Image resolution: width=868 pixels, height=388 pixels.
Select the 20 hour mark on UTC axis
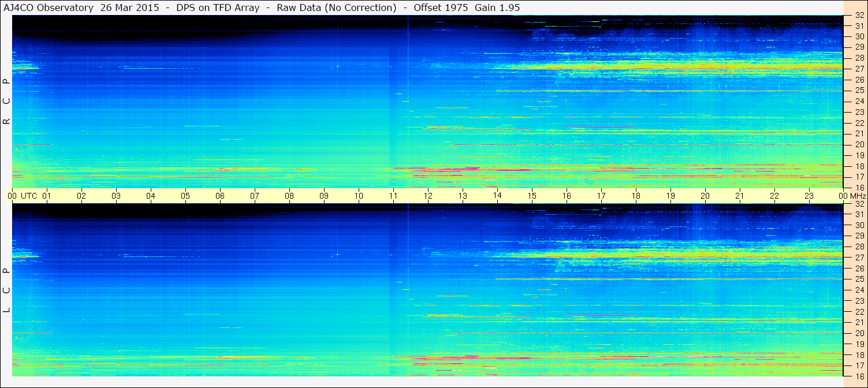tap(705, 196)
